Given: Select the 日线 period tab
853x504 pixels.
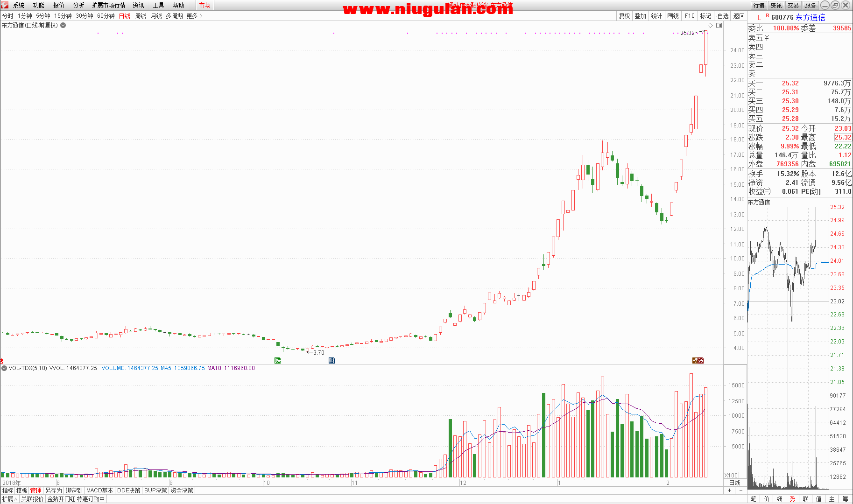Looking at the screenshot, I should [125, 16].
